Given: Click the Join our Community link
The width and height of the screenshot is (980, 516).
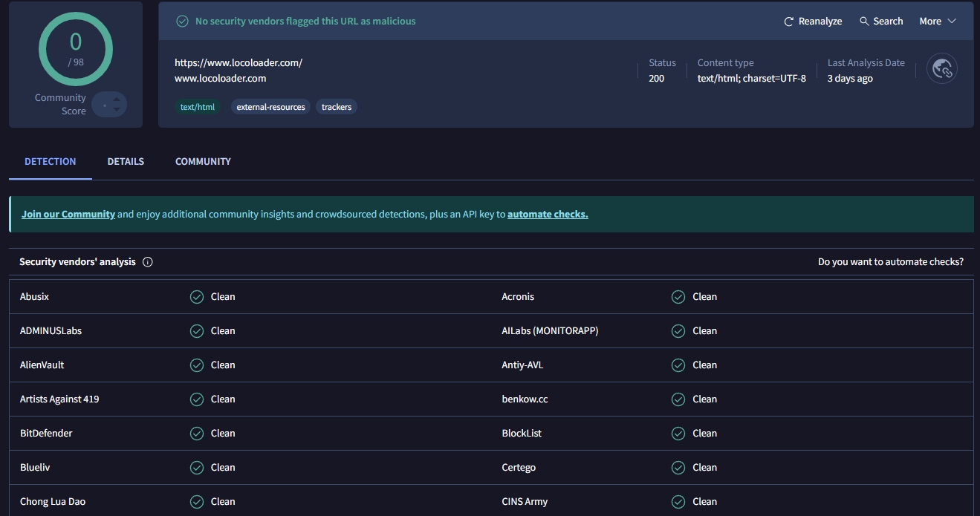Looking at the screenshot, I should point(68,215).
